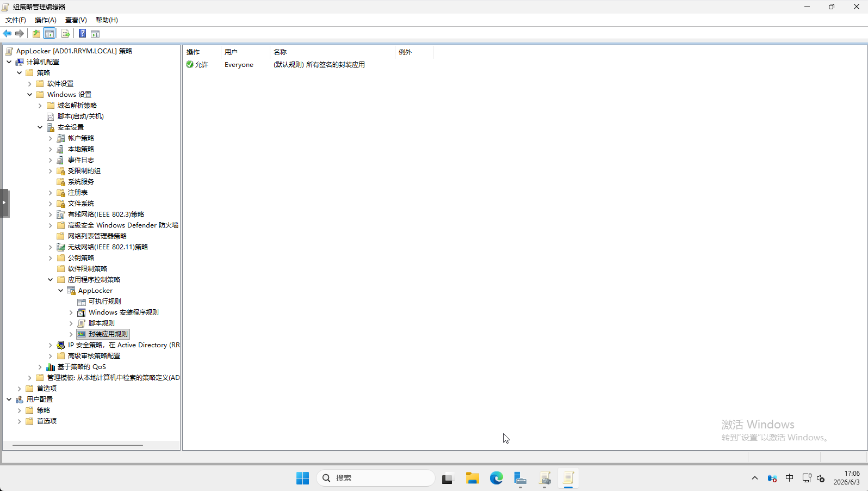Image resolution: width=868 pixels, height=491 pixels.
Task: Toggle the show/hide console tree toolbar icon
Action: pyautogui.click(x=49, y=34)
